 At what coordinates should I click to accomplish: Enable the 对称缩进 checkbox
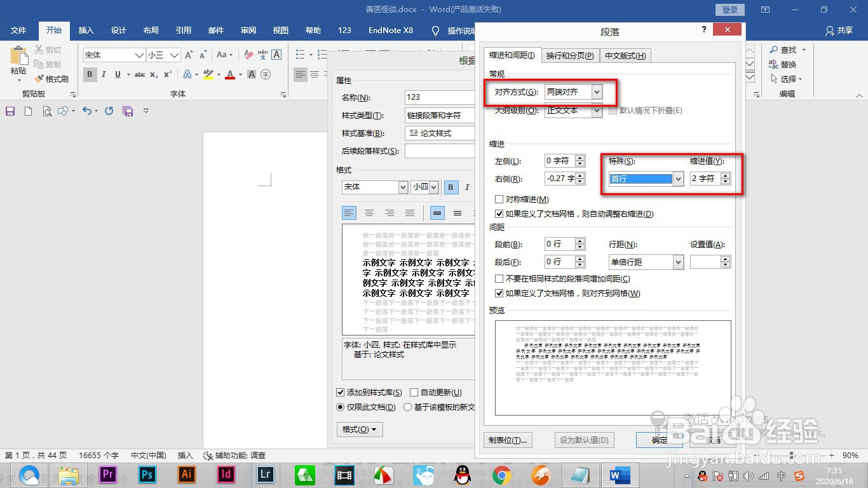click(499, 199)
